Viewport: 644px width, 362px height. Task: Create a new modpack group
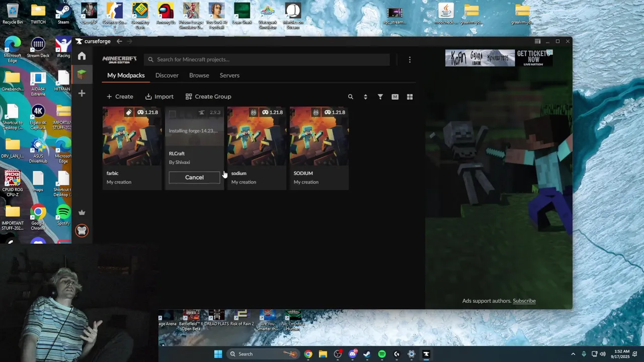pos(208,97)
